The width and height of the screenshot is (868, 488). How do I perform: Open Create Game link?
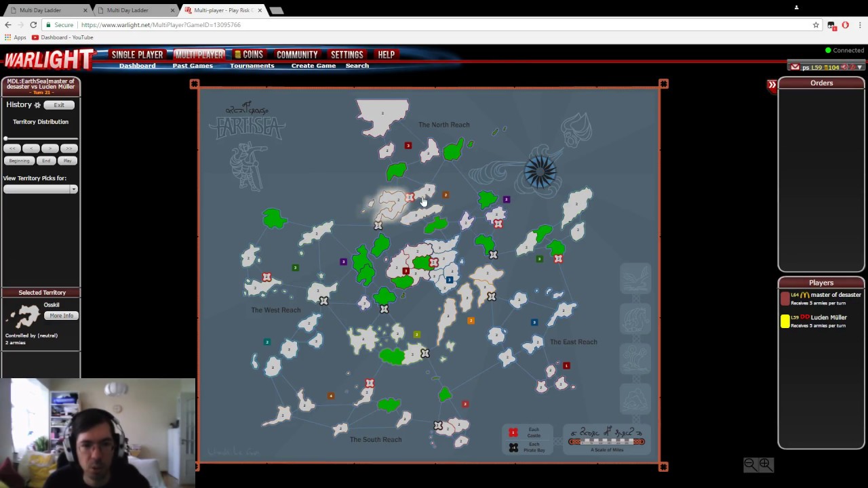(x=313, y=66)
